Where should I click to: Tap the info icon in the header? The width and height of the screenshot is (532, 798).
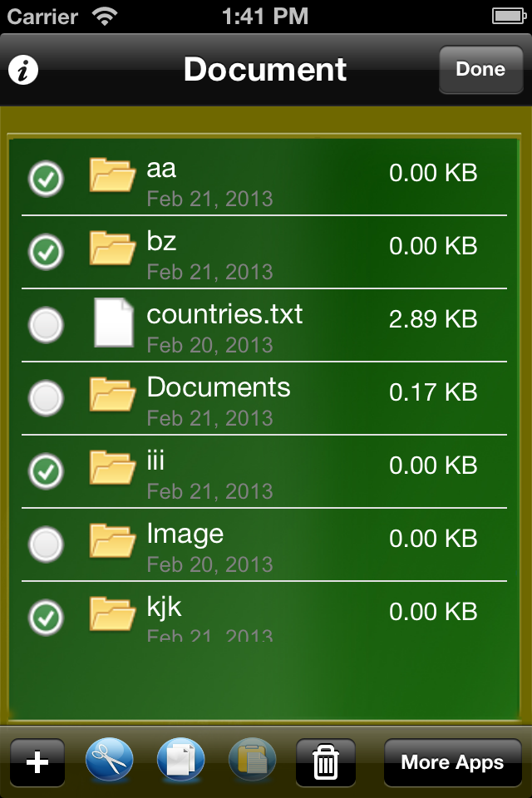coord(23,70)
